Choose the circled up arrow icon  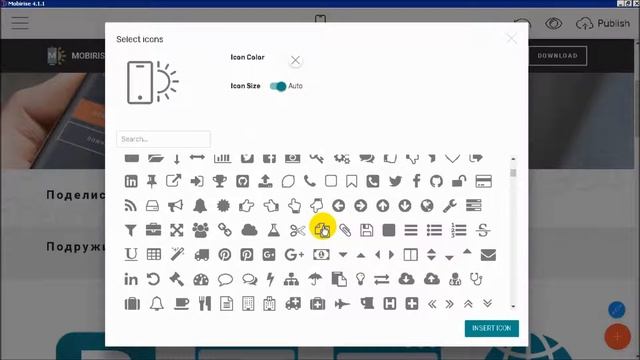(x=382, y=206)
